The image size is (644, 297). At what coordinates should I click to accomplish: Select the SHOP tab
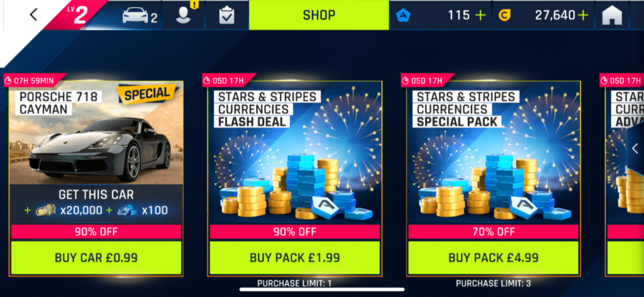pyautogui.click(x=319, y=15)
